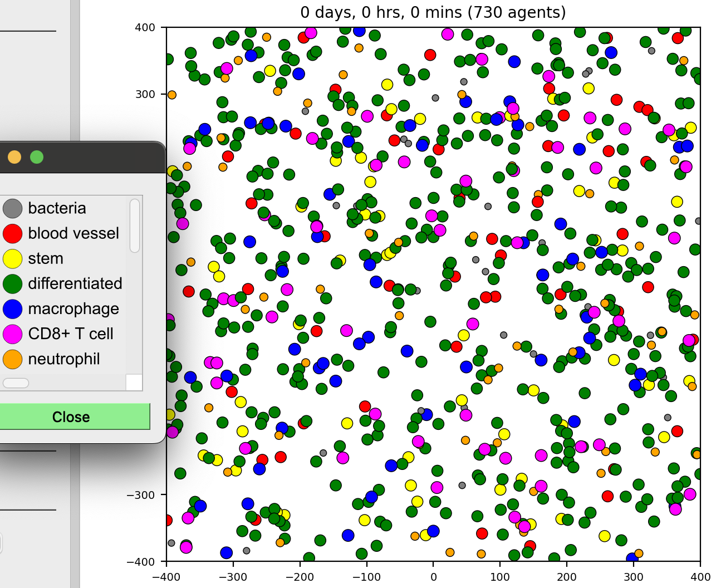This screenshot has height=588, width=716.
Task: Select the gray bacteria circle in the legend
Action: pos(12,208)
